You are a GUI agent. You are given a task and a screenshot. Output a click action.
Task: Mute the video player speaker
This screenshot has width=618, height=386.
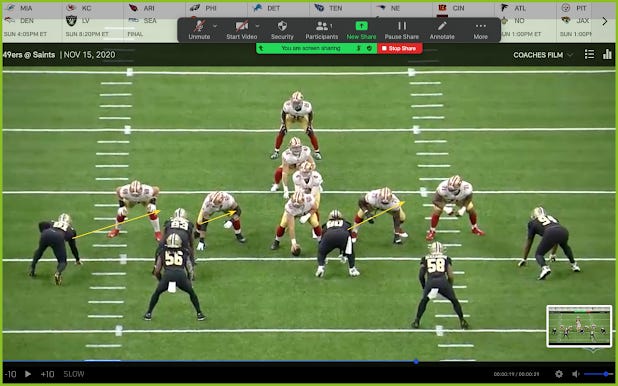point(576,374)
